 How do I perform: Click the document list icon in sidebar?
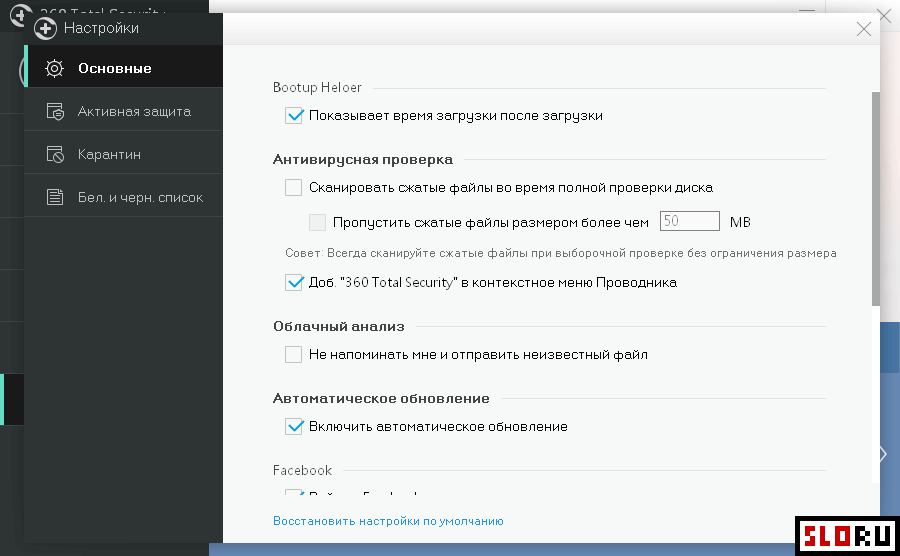(x=56, y=198)
